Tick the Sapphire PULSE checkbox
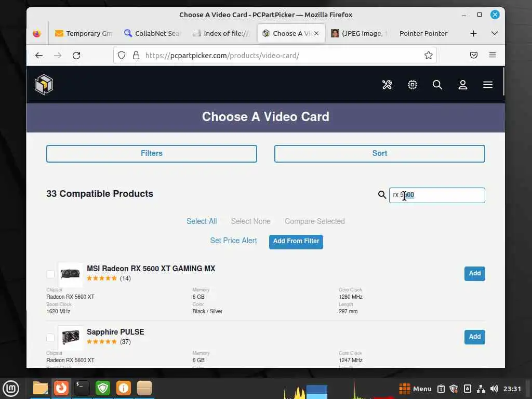This screenshot has width=532, height=399. pyautogui.click(x=50, y=338)
